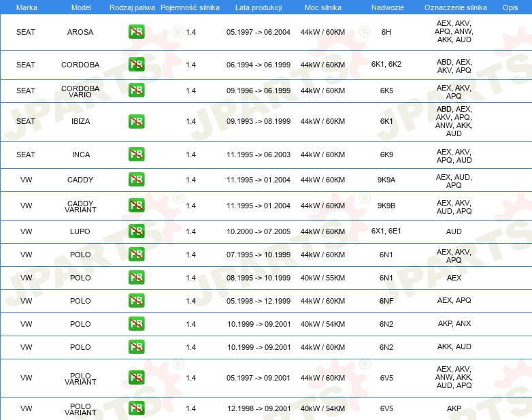Click production years 08.1995 -> 10.1999
This screenshot has width=532, height=420.
[259, 278]
